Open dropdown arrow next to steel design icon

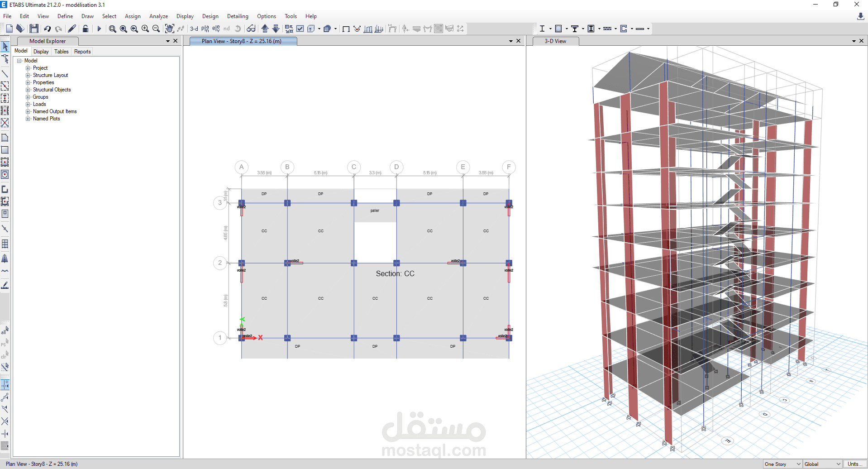[x=550, y=29]
